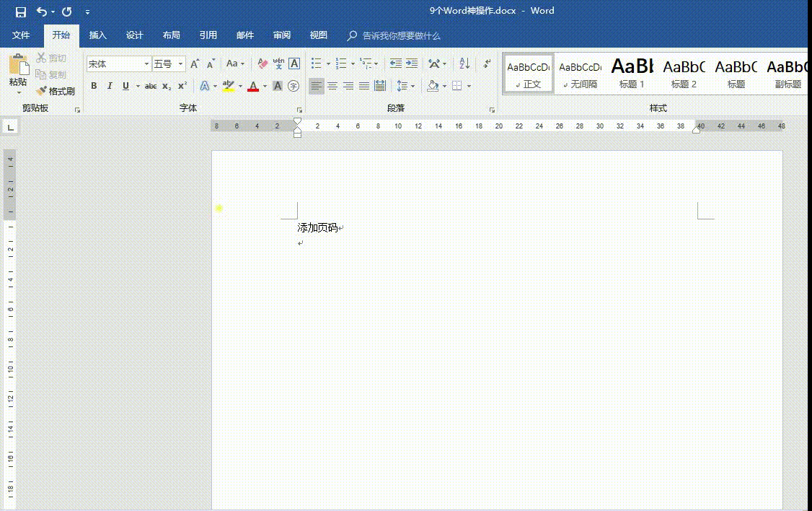The height and width of the screenshot is (511, 812).
Task: Toggle Bold formatting
Action: tap(94, 86)
